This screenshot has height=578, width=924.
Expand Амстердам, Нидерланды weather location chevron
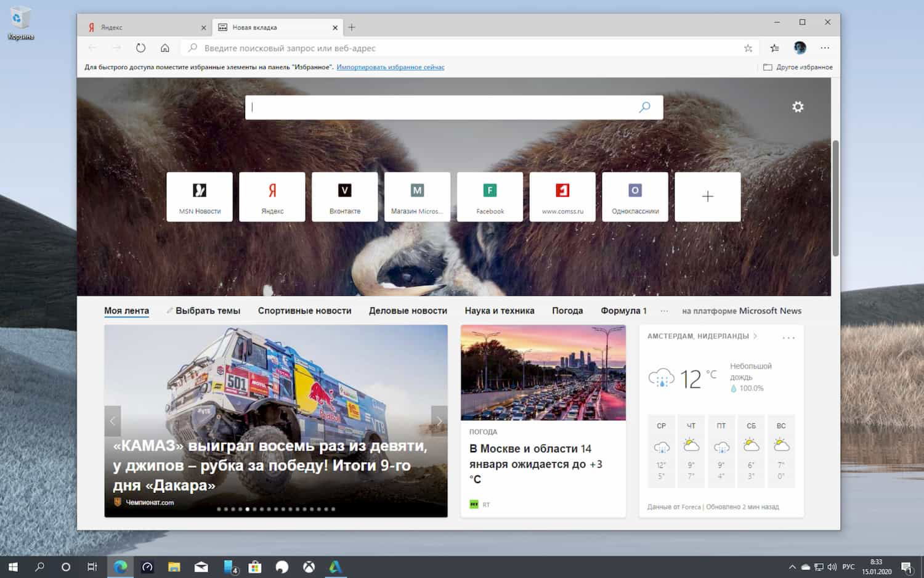coord(754,336)
